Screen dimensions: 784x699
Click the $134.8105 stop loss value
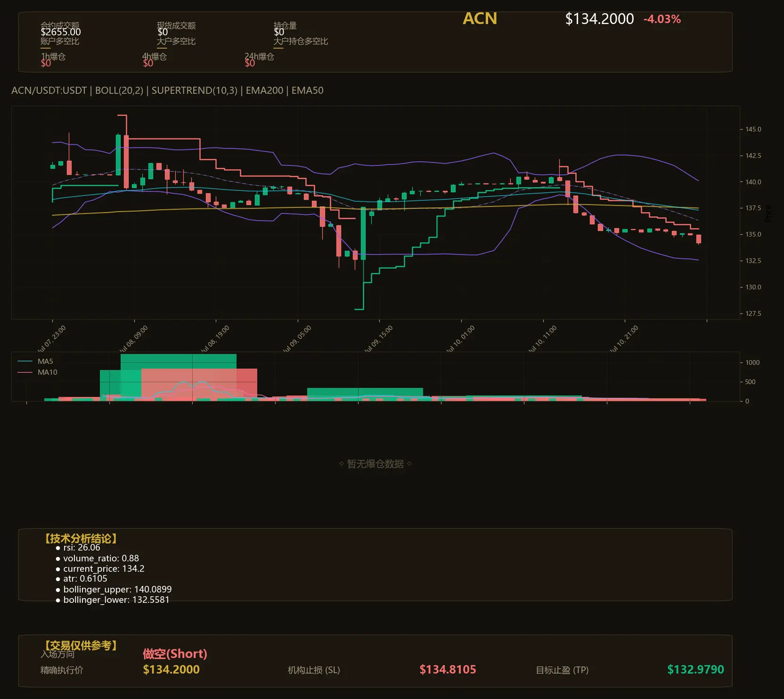pos(448,669)
